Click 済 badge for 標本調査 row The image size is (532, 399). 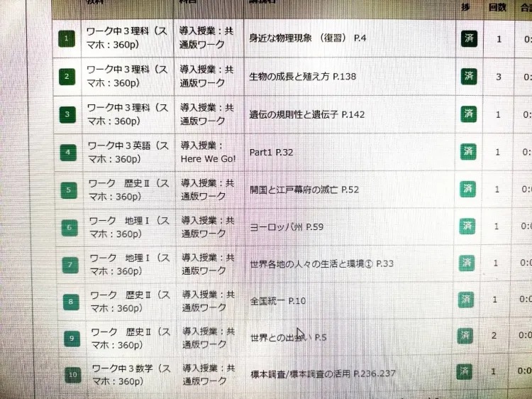[464, 371]
